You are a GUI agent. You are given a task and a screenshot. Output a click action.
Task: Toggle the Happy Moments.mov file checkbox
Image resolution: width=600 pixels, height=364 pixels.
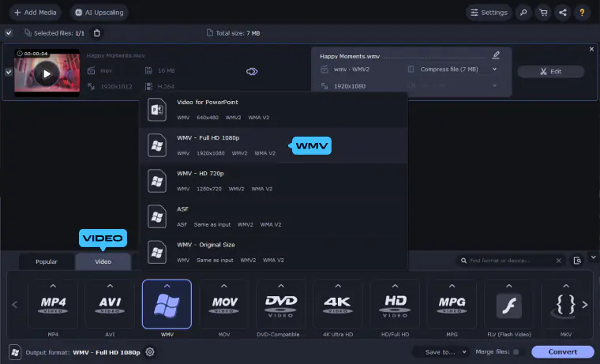(x=9, y=72)
